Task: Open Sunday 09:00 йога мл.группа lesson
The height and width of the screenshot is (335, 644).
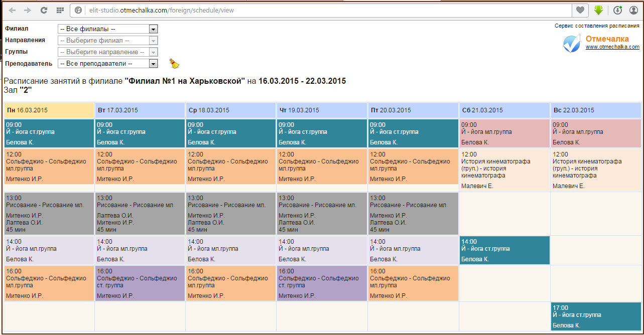Action: (596, 133)
